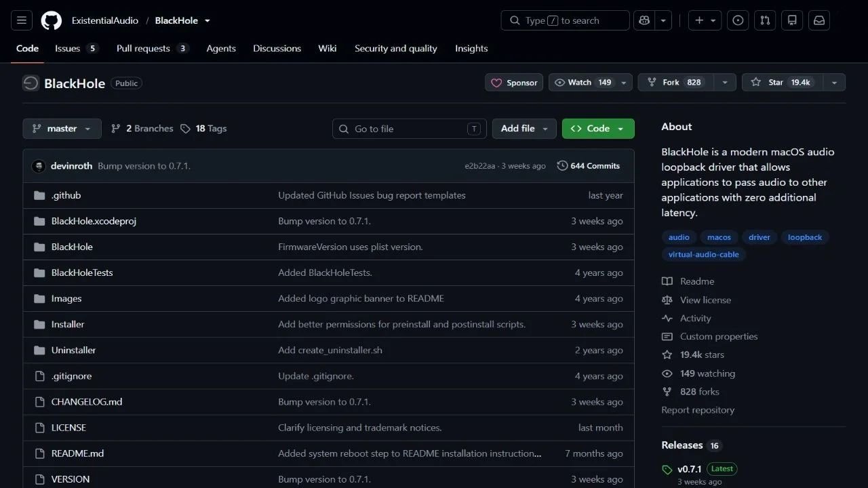This screenshot has width=868, height=488.
Task: Open the Copilot chat icon
Action: click(x=644, y=20)
